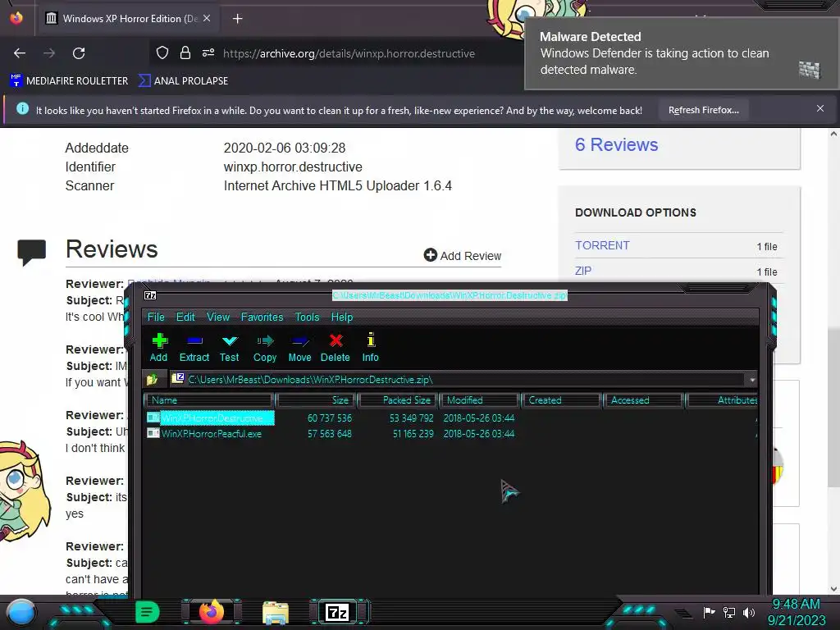Sort files by Size column

click(316, 400)
